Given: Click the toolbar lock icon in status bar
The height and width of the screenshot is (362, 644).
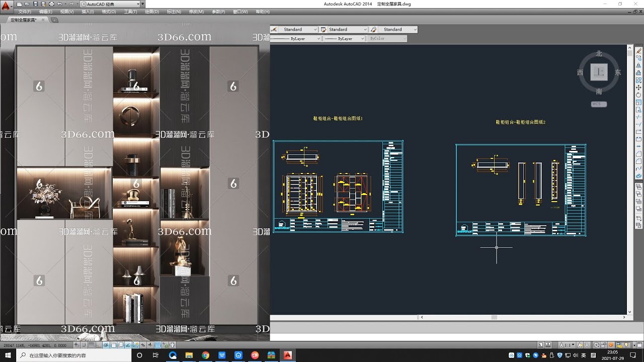Looking at the screenshot, I should click(603, 345).
